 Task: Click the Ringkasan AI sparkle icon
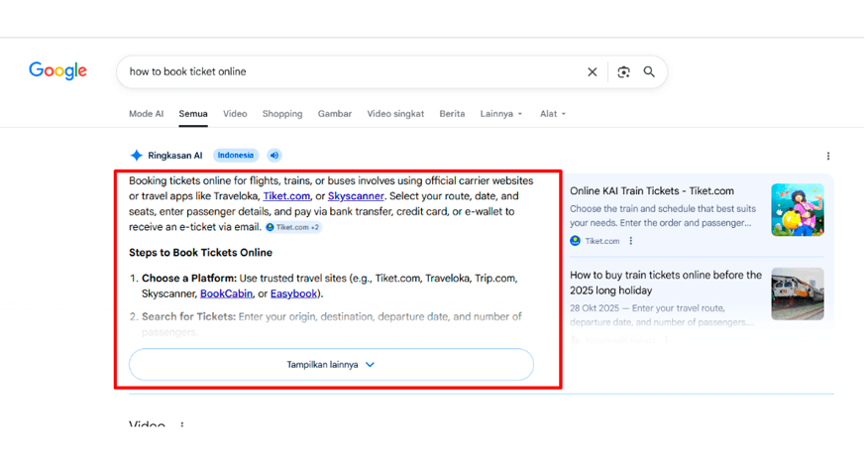tap(136, 156)
